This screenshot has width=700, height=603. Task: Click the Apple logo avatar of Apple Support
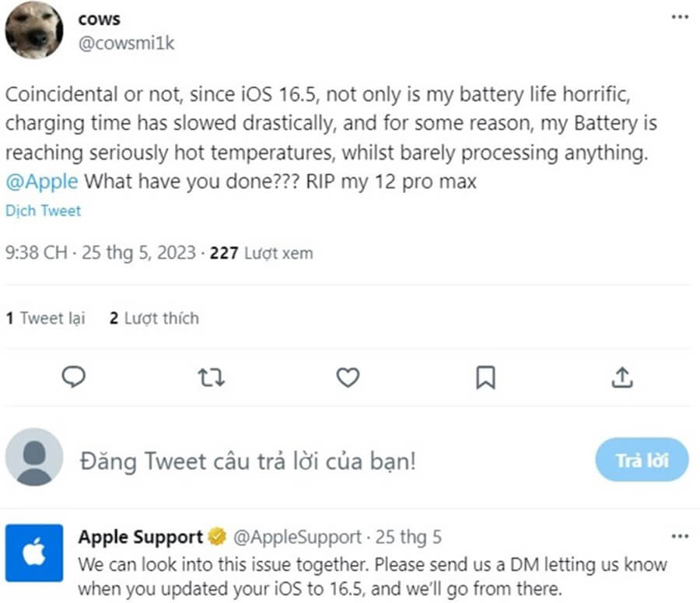click(34, 554)
